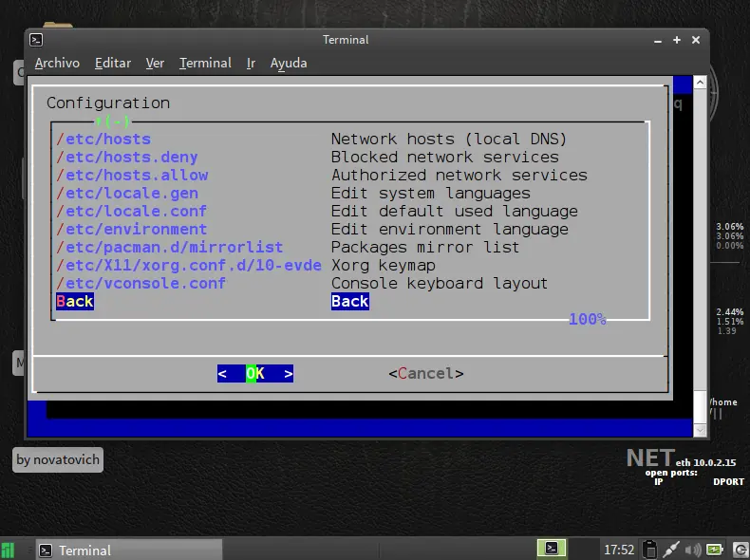Click the OK button in dialog

coord(255,374)
